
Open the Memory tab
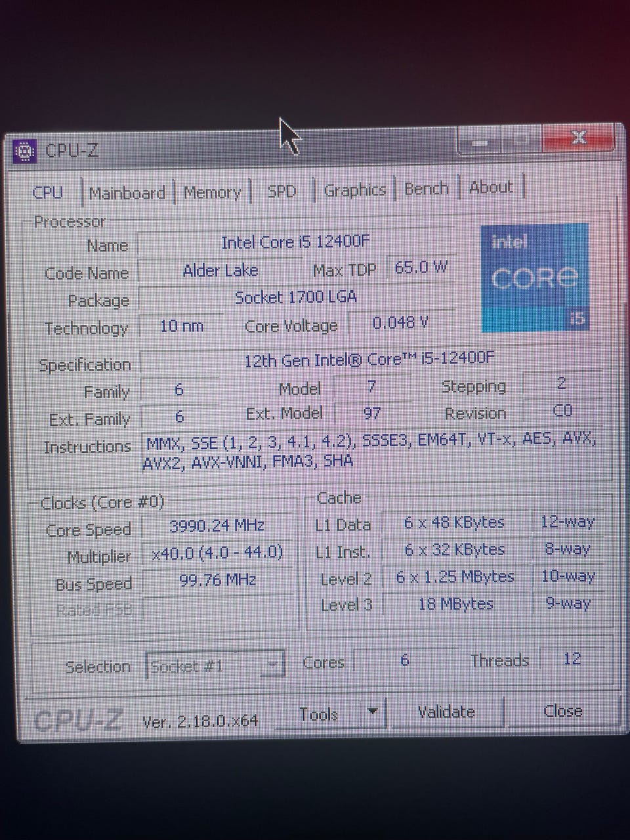212,192
